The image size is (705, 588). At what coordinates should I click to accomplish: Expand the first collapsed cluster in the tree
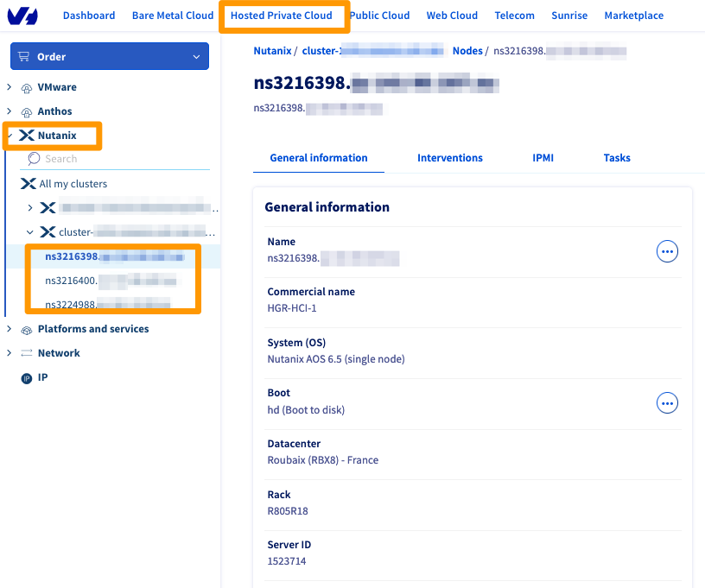click(x=30, y=207)
